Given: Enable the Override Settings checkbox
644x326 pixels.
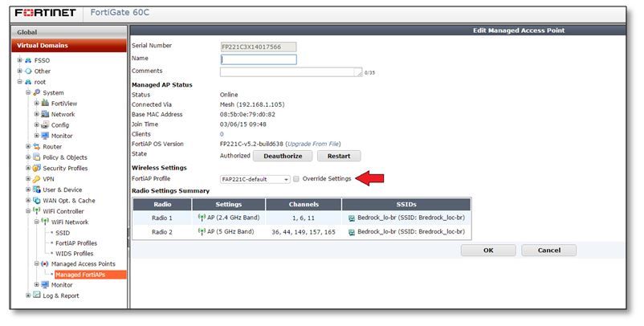Looking at the screenshot, I should tap(296, 179).
